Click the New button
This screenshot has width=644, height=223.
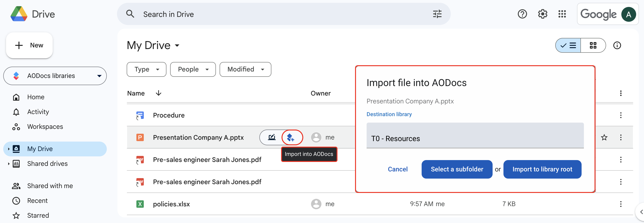click(x=29, y=45)
